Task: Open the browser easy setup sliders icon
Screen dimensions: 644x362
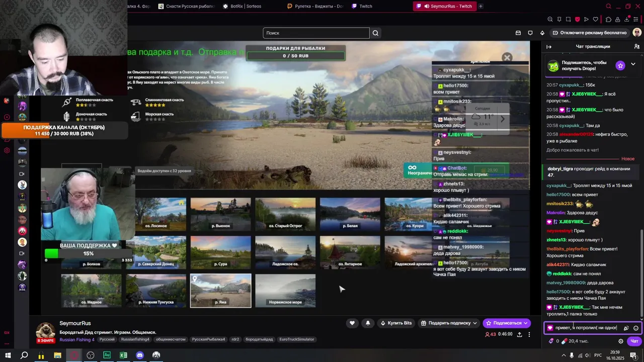Action: (637, 20)
